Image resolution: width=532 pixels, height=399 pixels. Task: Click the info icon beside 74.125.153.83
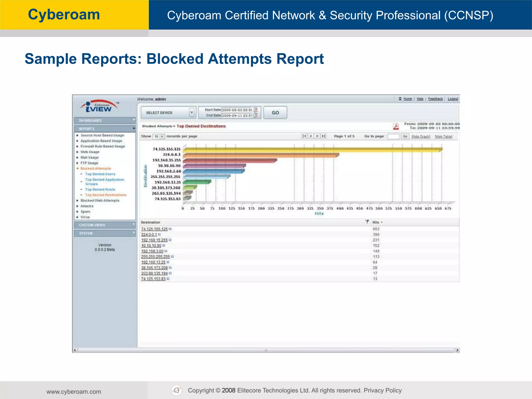coord(168,279)
